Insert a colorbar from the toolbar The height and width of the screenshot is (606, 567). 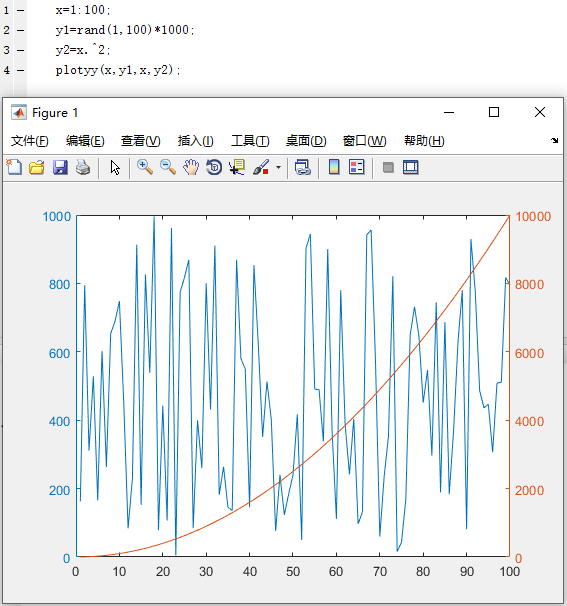pyautogui.click(x=334, y=167)
